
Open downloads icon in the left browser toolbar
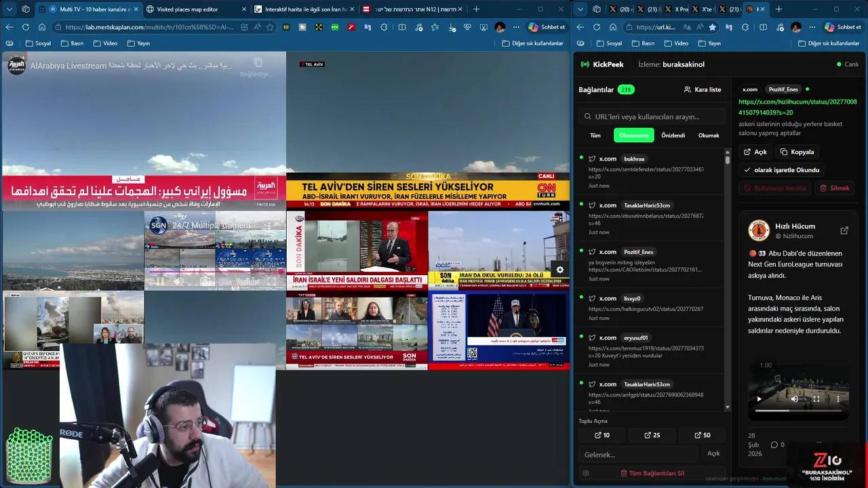point(451,27)
